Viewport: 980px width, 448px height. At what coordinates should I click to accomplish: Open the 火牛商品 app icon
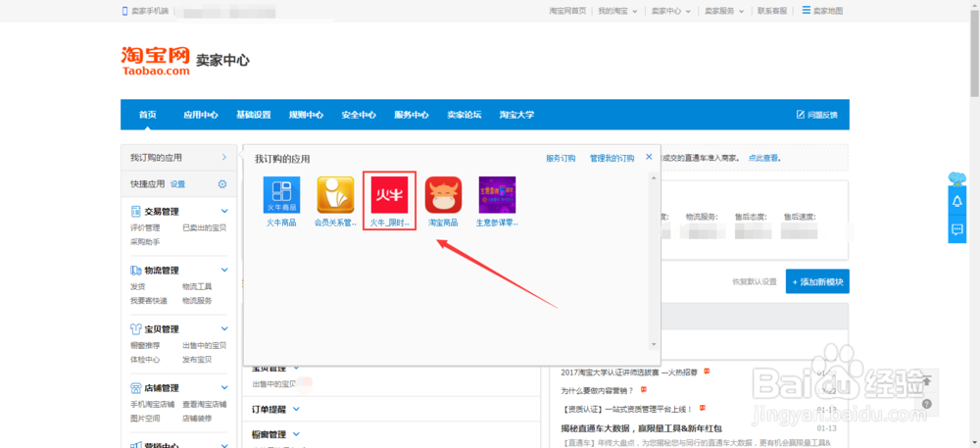pyautogui.click(x=281, y=195)
